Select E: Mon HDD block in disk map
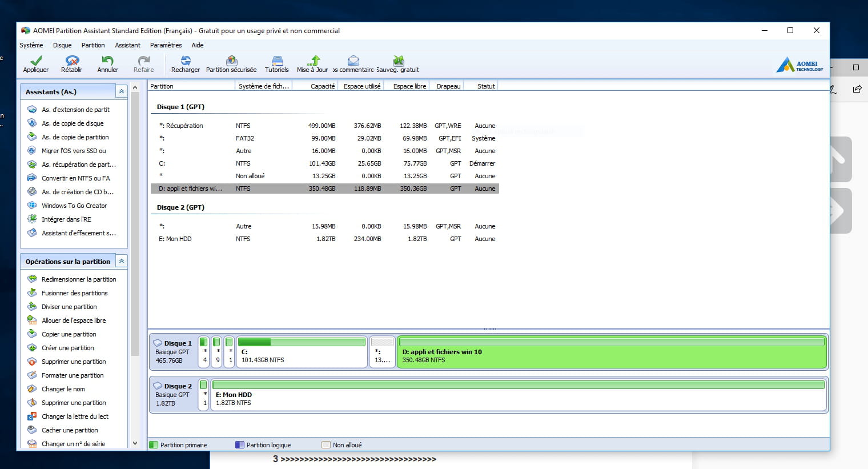 (x=519, y=395)
